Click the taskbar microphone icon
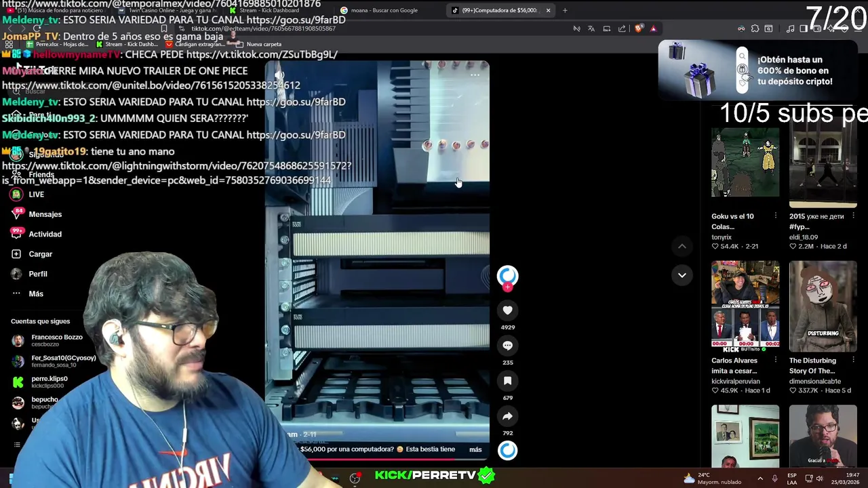Image resolution: width=868 pixels, height=488 pixels. tap(774, 479)
